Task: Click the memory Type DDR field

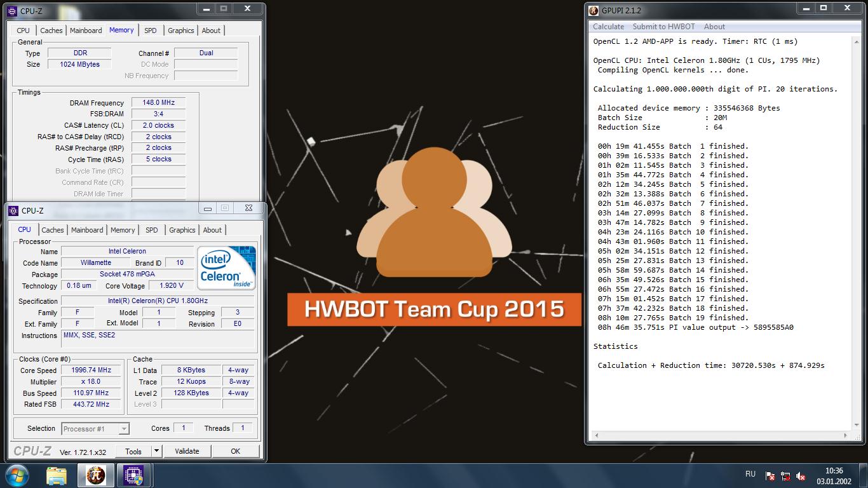Action: click(79, 53)
